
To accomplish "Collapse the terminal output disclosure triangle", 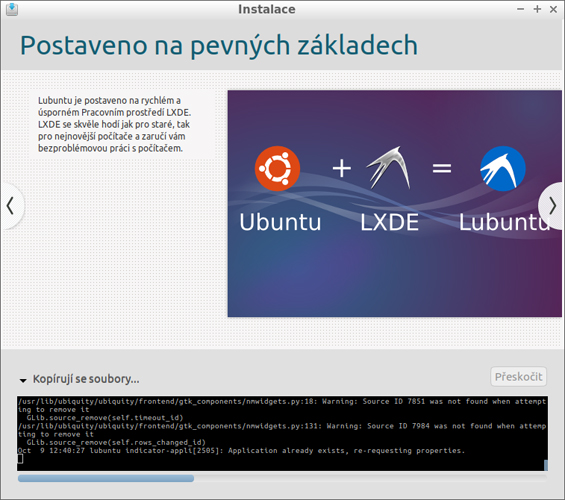I will 23,380.
